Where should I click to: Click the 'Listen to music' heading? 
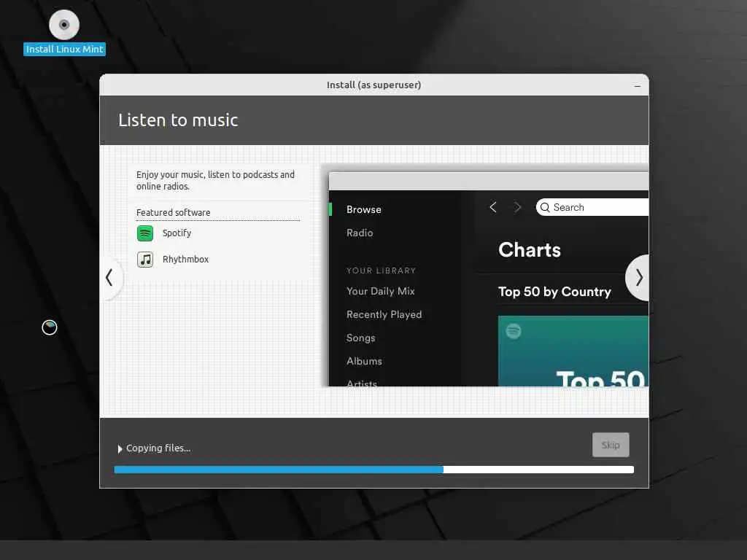pos(178,120)
